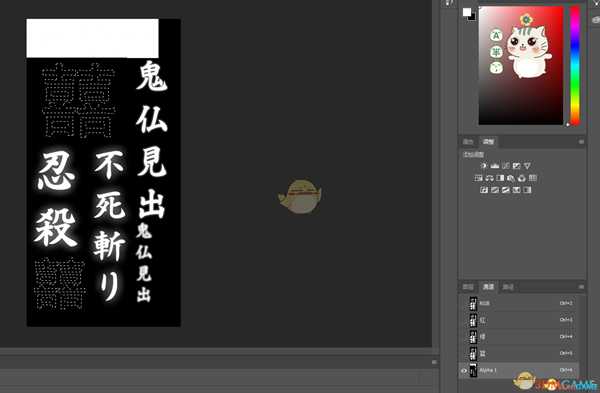Image resolution: width=600 pixels, height=393 pixels.
Task: Add a Threshold adjustment
Action: click(505, 190)
